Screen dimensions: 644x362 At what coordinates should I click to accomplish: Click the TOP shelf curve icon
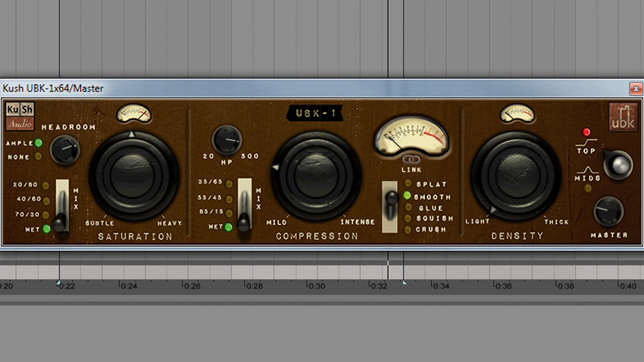586,142
